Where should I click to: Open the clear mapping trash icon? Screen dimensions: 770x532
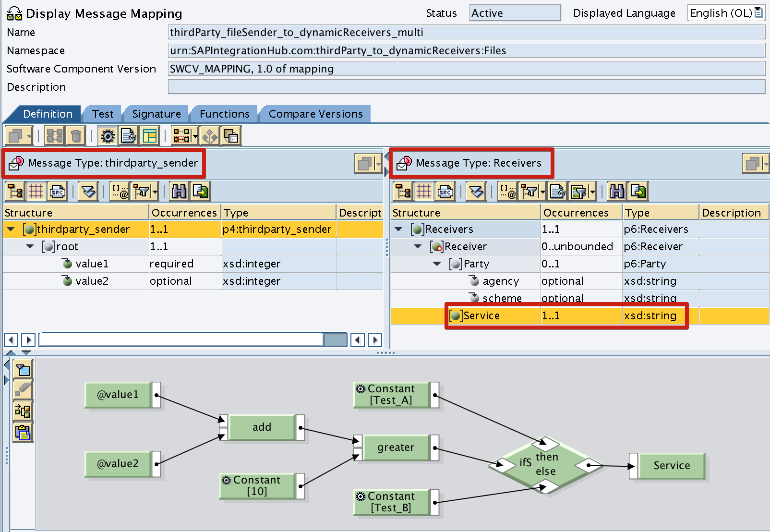coord(76,136)
